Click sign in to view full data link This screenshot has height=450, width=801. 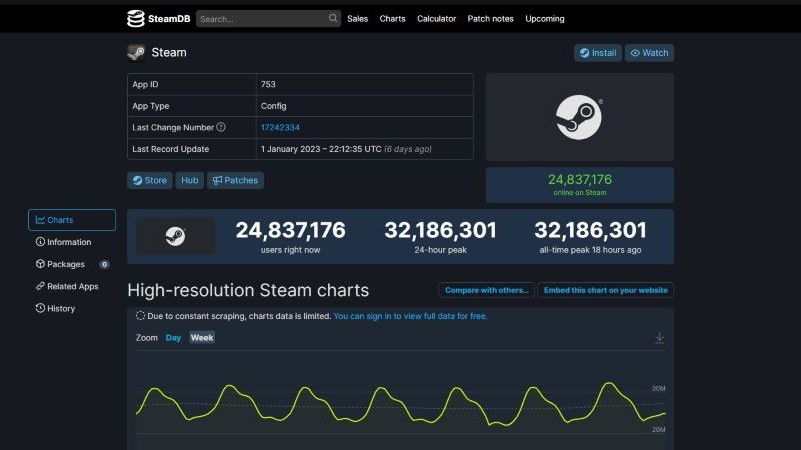pos(410,316)
